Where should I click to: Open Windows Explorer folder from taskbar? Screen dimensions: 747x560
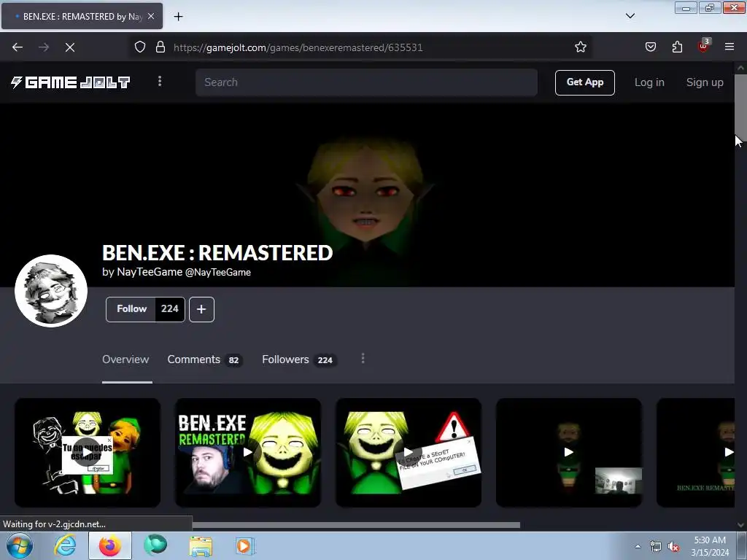[201, 545]
